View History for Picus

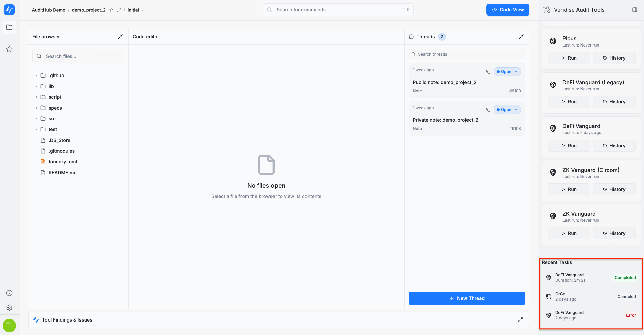click(x=614, y=58)
